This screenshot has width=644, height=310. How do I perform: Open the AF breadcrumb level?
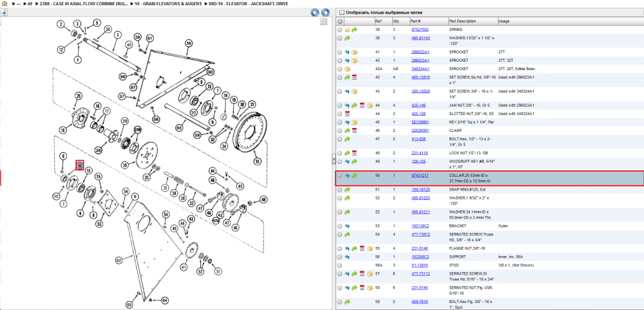click(30, 4)
